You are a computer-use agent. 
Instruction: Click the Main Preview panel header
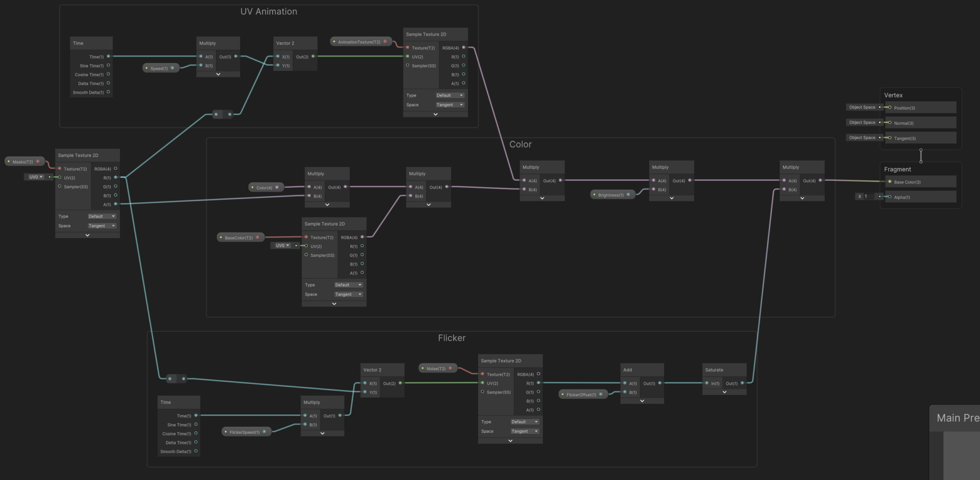click(957, 418)
